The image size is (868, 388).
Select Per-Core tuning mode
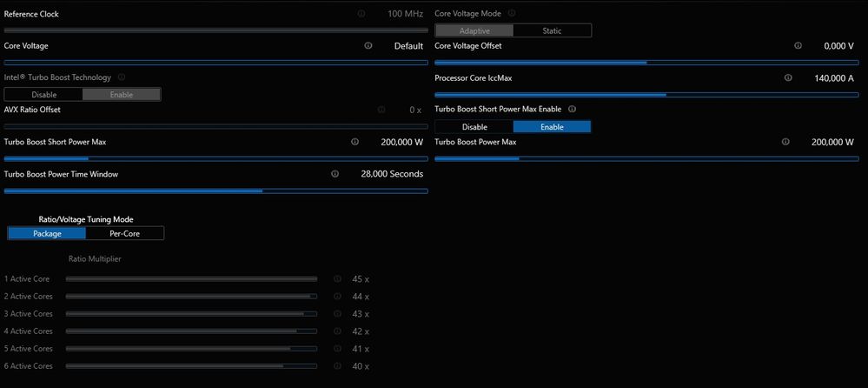tap(124, 233)
